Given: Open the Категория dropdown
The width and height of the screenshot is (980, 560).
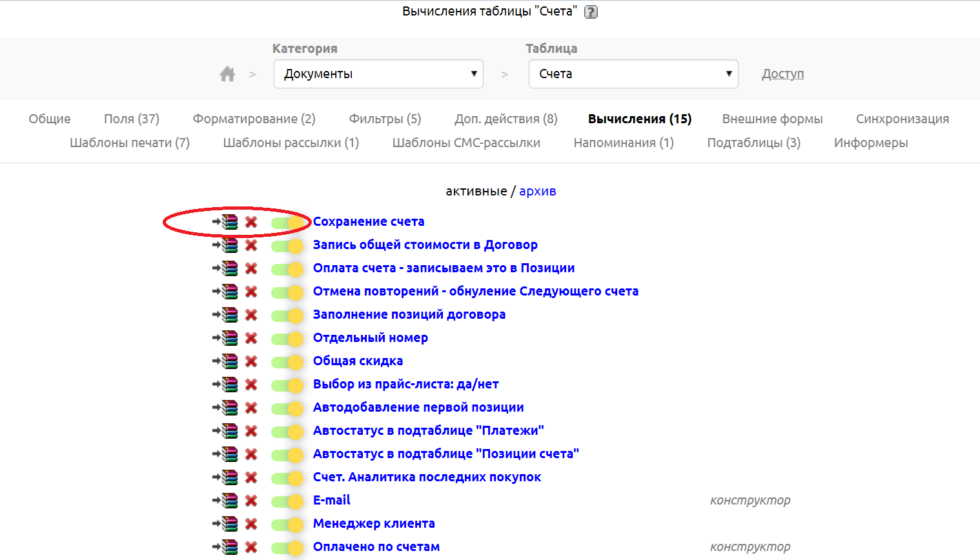Looking at the screenshot, I should (x=378, y=74).
